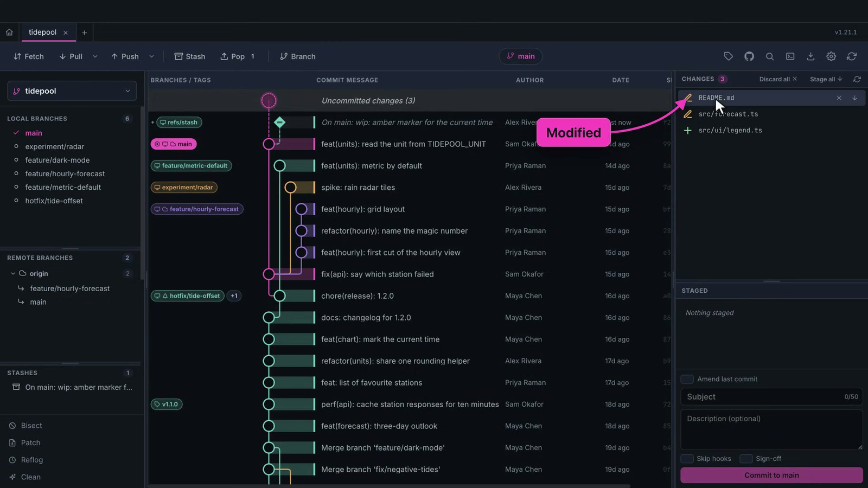Click the top toolbar refresh icon
Screen dimensions: 868x488
click(852, 56)
